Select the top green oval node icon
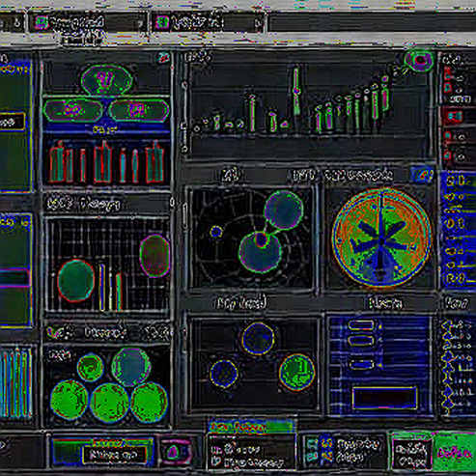The image size is (476, 476). pyautogui.click(x=106, y=79)
